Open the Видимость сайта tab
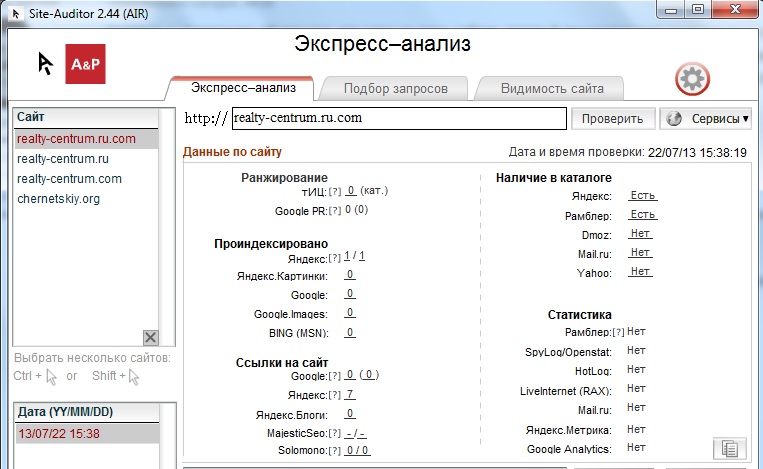The height and width of the screenshot is (469, 763). pyautogui.click(x=552, y=89)
